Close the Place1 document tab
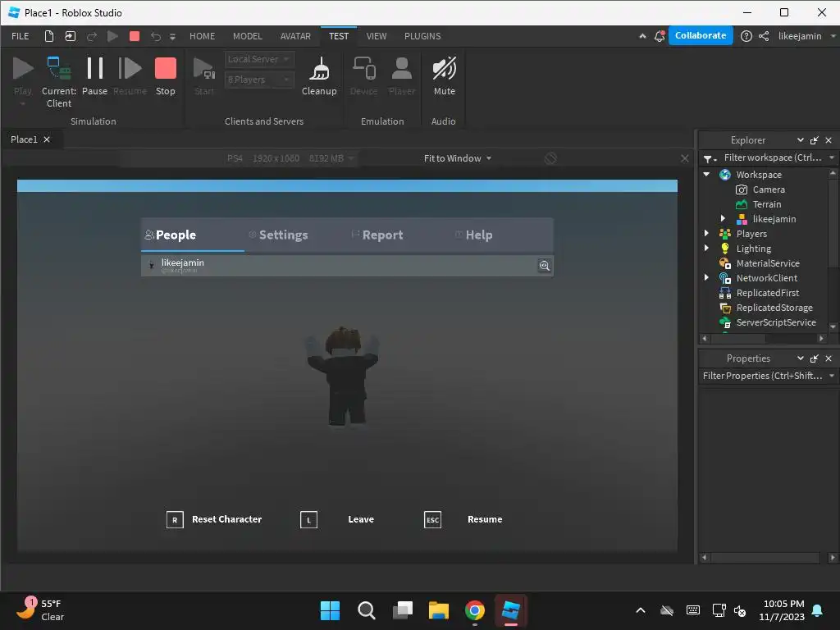 (x=47, y=139)
